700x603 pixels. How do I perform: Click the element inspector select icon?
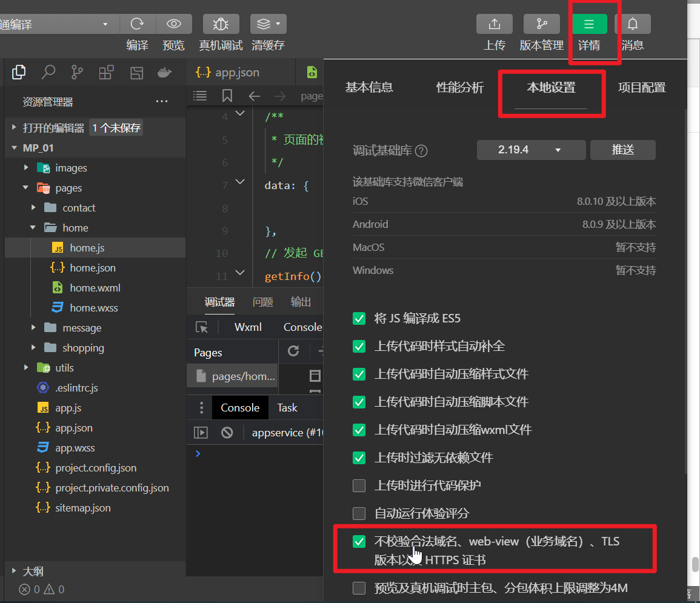[202, 327]
